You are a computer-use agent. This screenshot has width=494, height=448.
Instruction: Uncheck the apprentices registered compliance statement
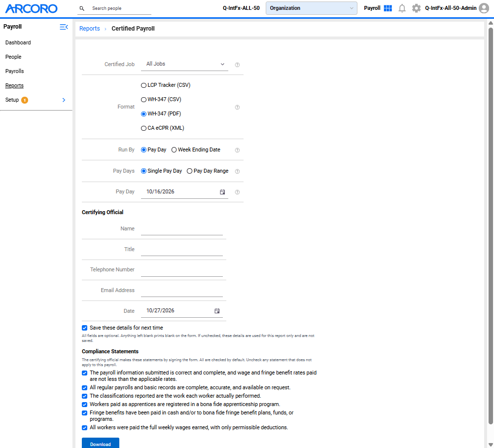(84, 405)
